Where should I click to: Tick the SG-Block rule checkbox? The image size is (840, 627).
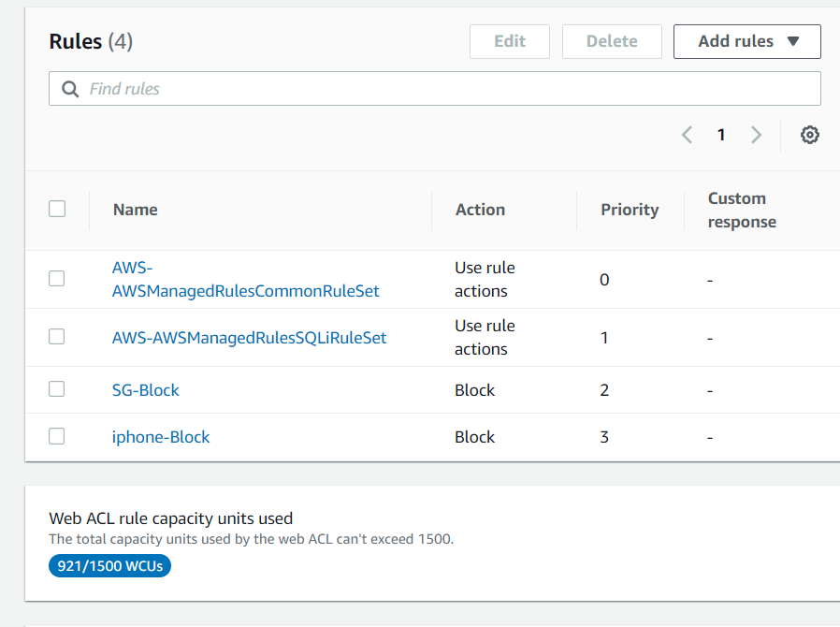pyautogui.click(x=57, y=389)
